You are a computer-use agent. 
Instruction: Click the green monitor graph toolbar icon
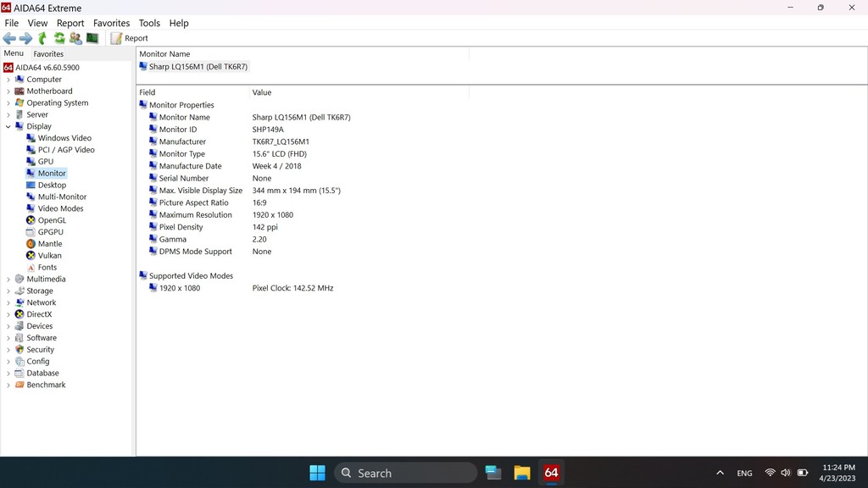(92, 38)
